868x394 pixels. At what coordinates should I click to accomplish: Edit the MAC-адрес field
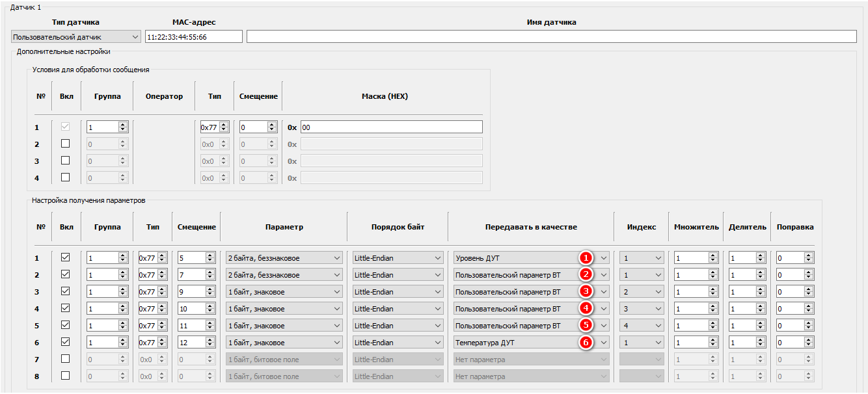click(x=194, y=37)
